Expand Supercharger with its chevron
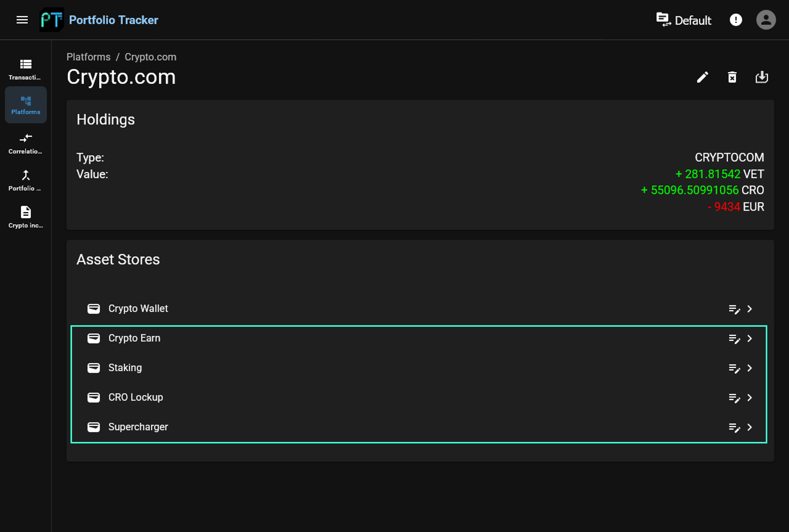The height and width of the screenshot is (532, 789). point(750,427)
